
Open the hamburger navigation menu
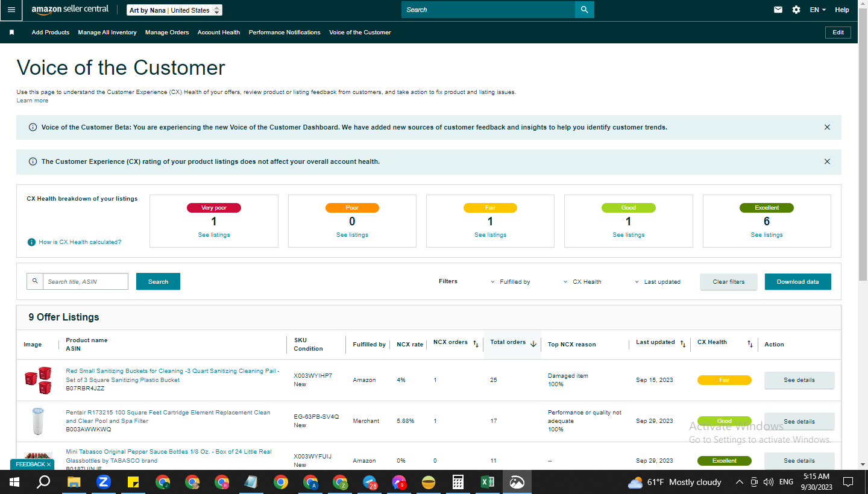coord(11,10)
